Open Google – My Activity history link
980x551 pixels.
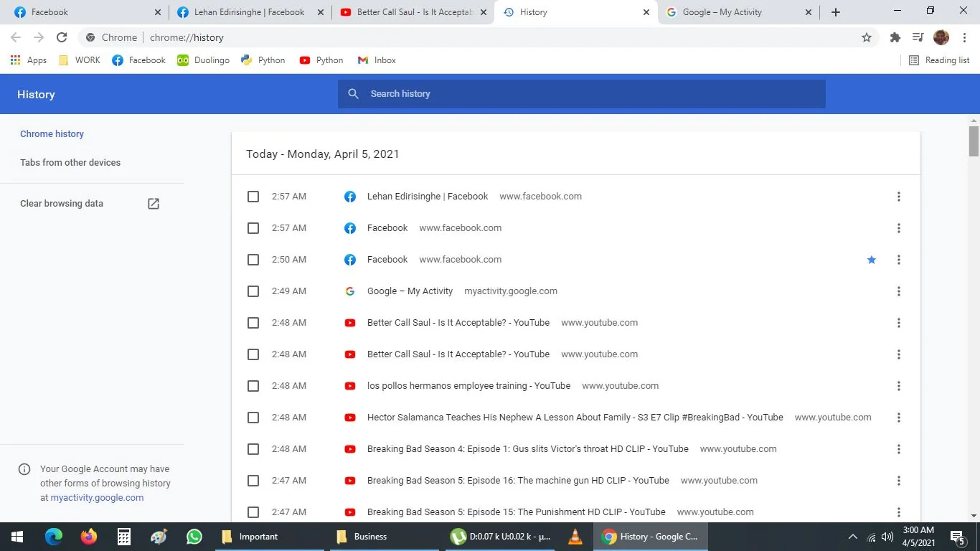410,291
